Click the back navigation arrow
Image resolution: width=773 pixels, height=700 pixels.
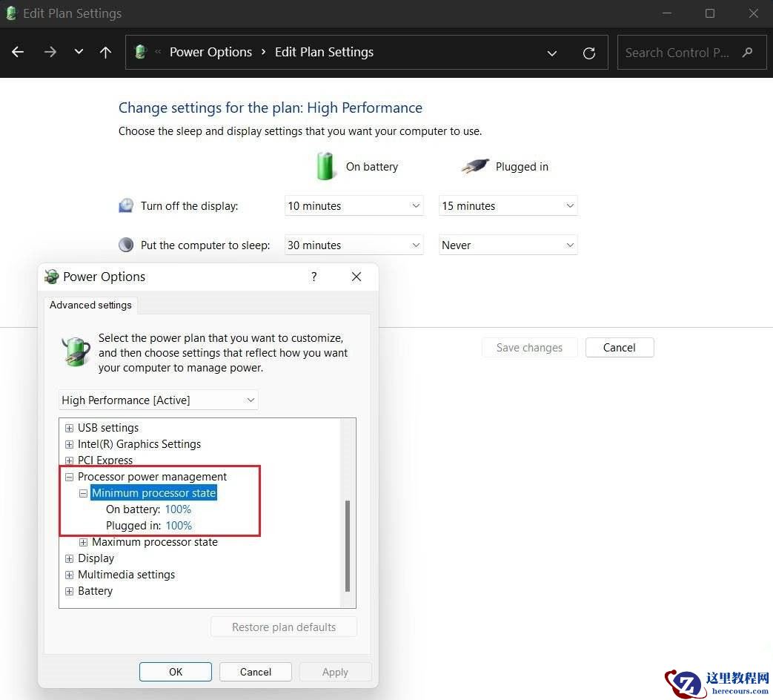(x=18, y=52)
